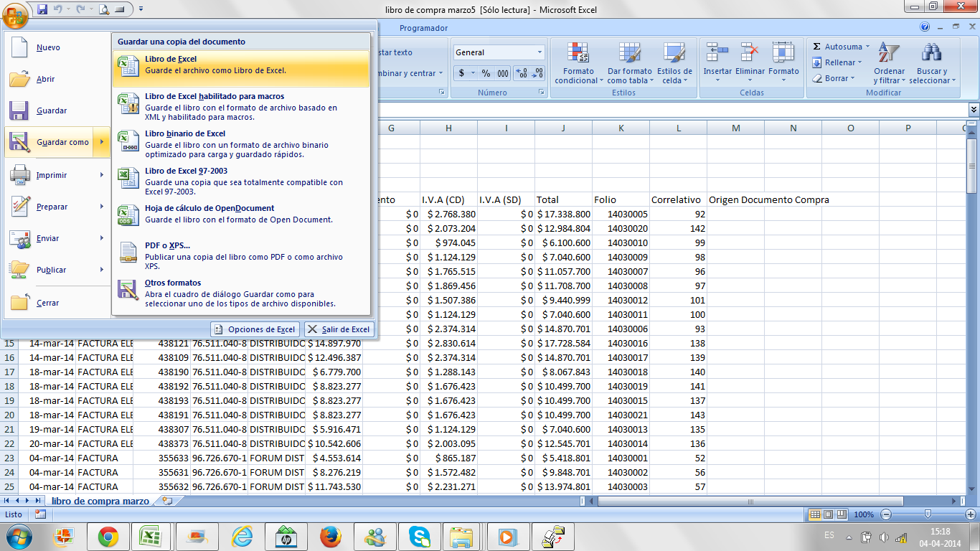
Task: Click the insert new worksheet tab icon
Action: coord(167,501)
